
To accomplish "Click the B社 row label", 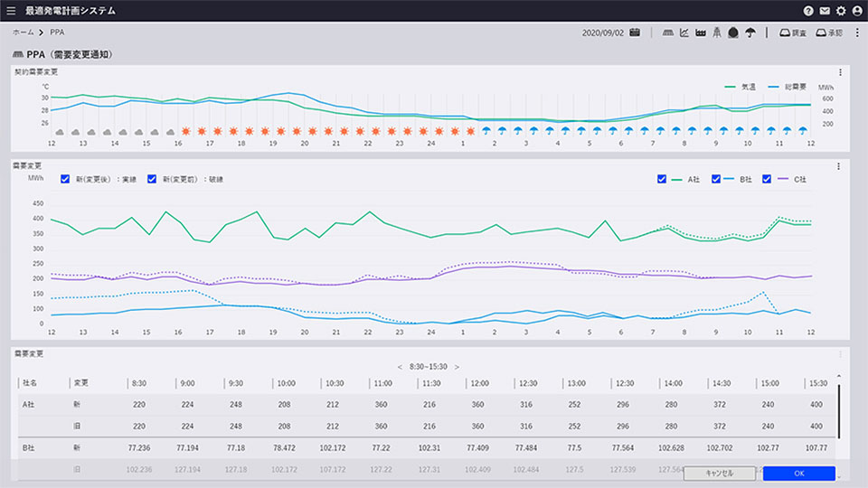I will tap(28, 447).
